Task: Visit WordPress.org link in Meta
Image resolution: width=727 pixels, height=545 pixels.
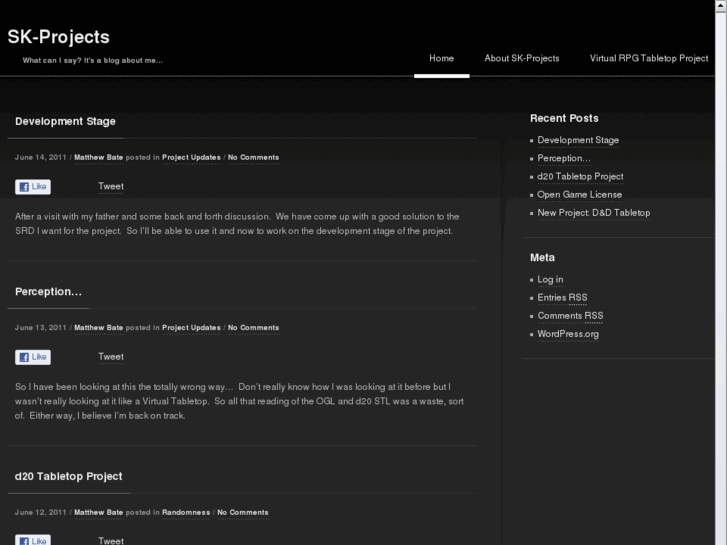Action: pyautogui.click(x=568, y=334)
